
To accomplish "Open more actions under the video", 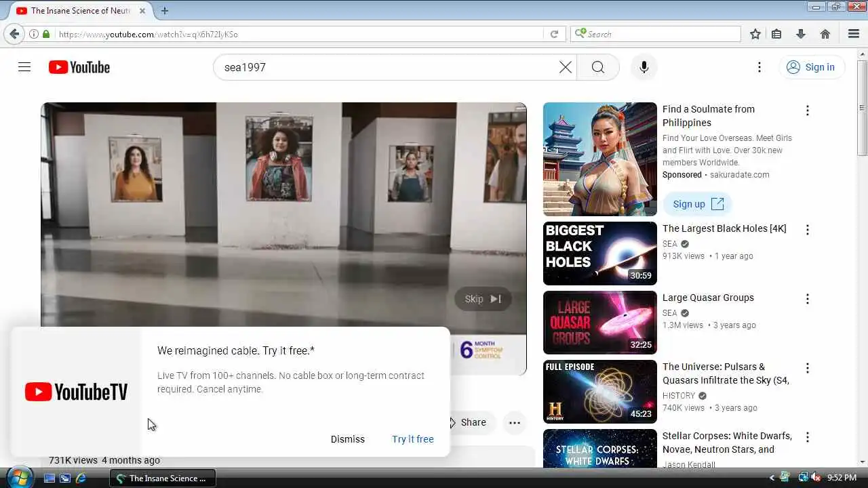I will point(515,423).
